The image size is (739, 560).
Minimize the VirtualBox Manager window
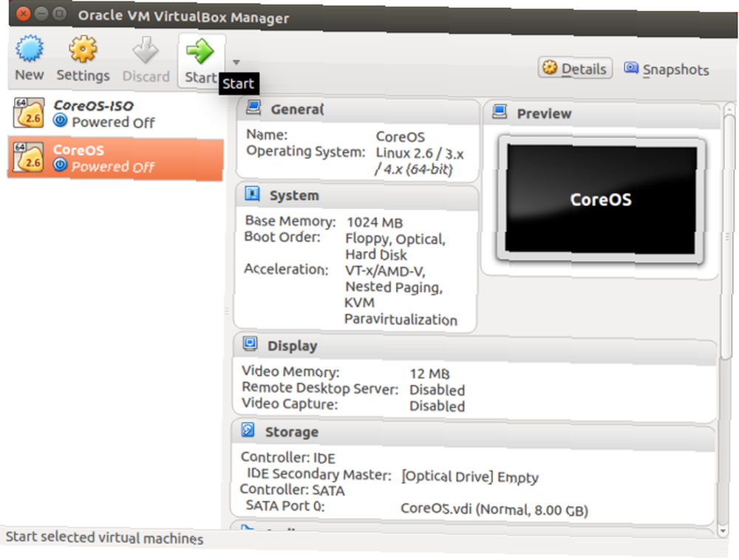41,13
